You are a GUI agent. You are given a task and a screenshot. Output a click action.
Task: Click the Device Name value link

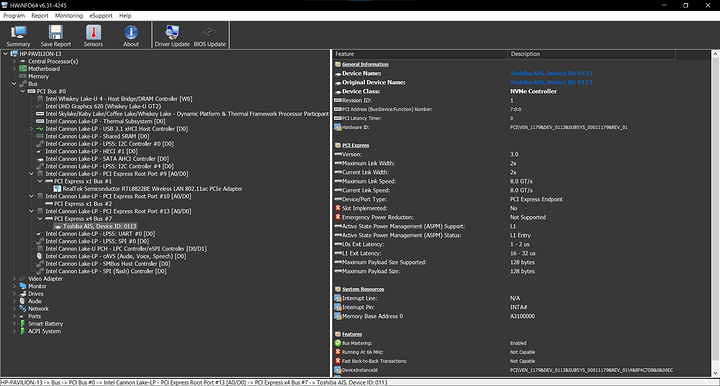[551, 73]
